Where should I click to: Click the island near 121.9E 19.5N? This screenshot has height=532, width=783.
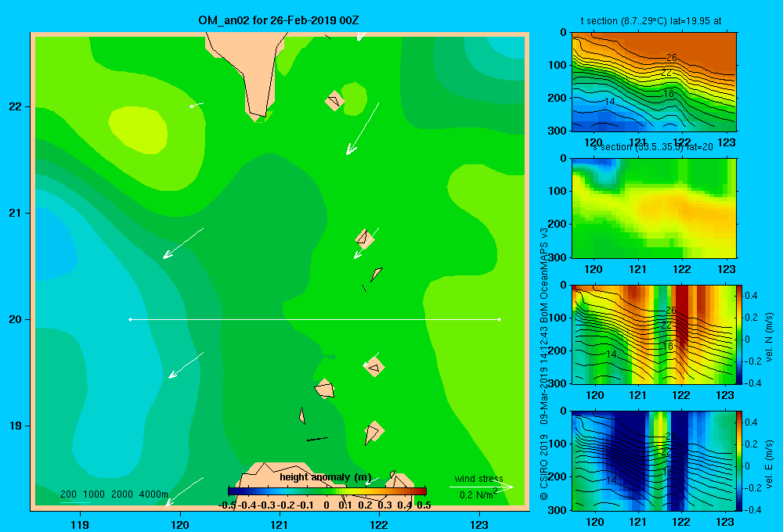[x=374, y=367]
